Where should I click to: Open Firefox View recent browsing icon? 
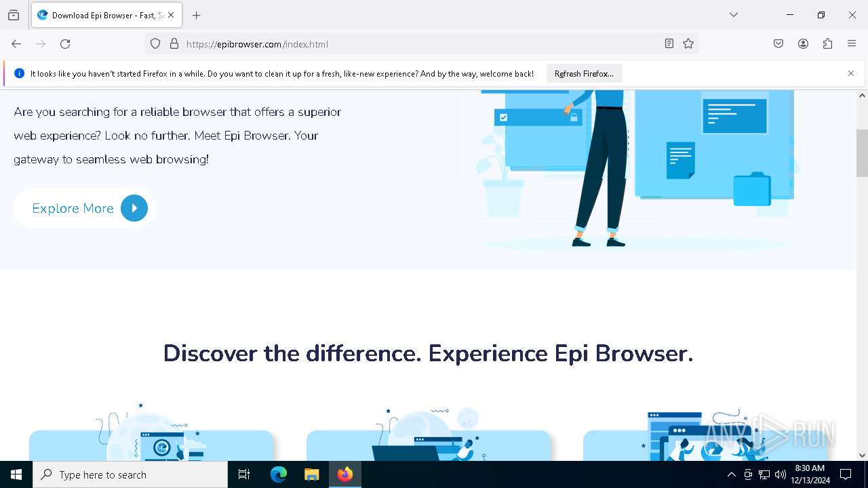(14, 15)
